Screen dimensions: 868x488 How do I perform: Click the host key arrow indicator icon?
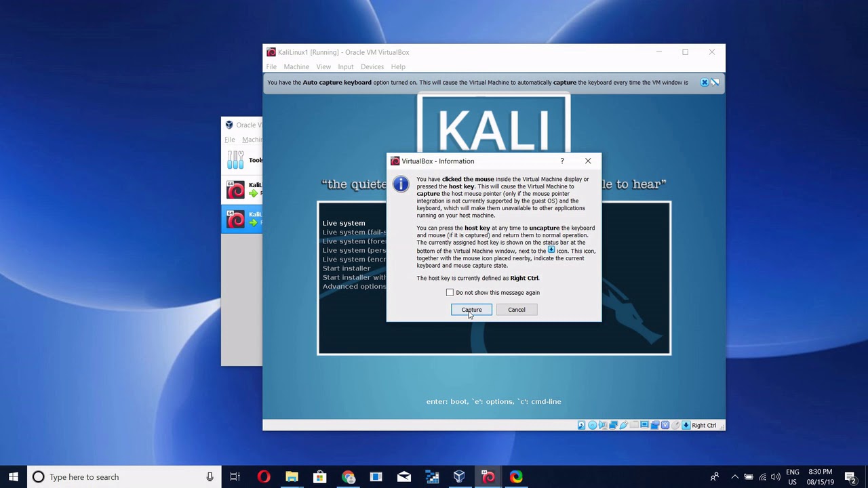coord(686,425)
